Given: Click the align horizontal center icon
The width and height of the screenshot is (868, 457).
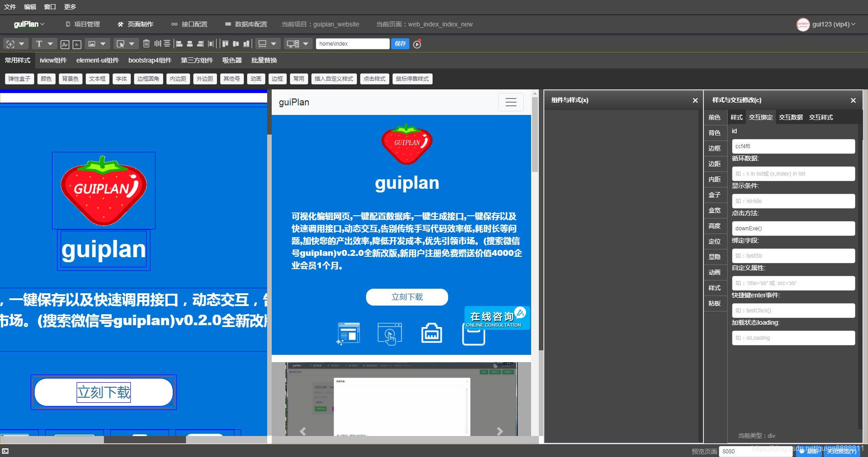Looking at the screenshot, I should pyautogui.click(x=190, y=44).
